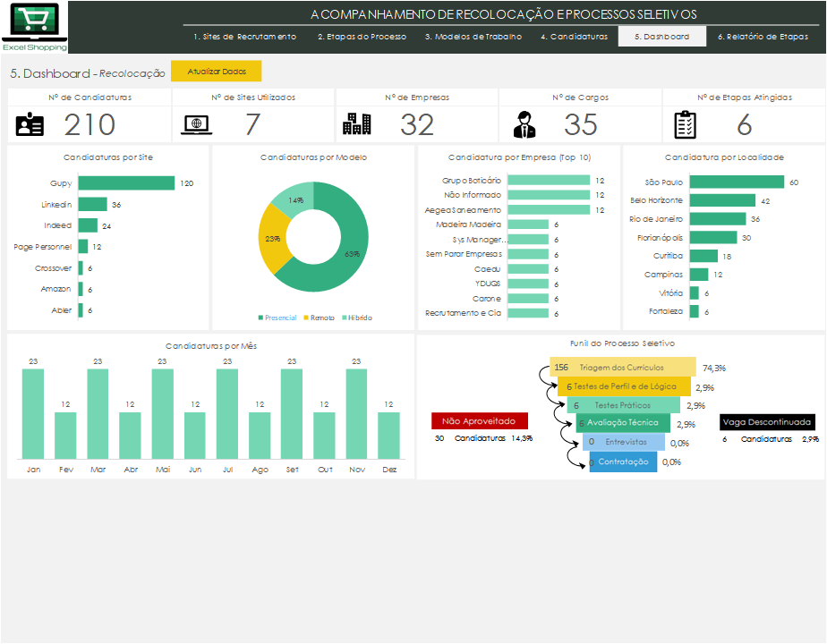Click the businessman cargos icon
Image resolution: width=827 pixels, height=644 pixels.
(x=524, y=125)
